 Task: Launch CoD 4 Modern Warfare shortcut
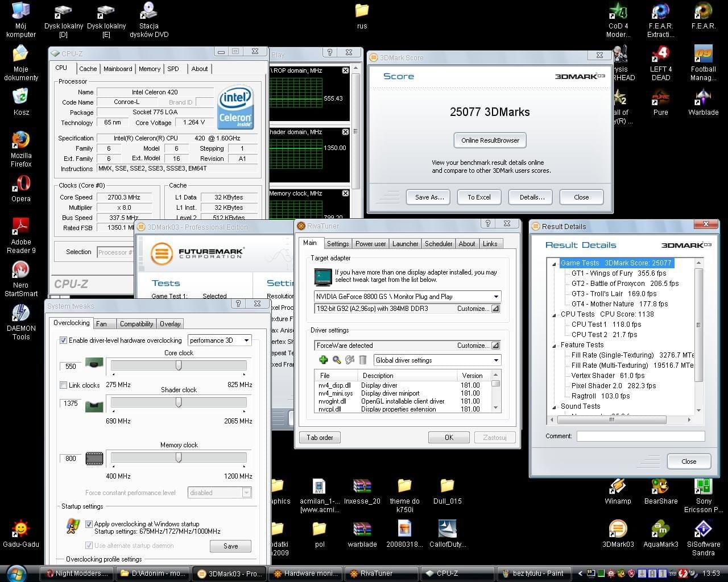[618, 20]
